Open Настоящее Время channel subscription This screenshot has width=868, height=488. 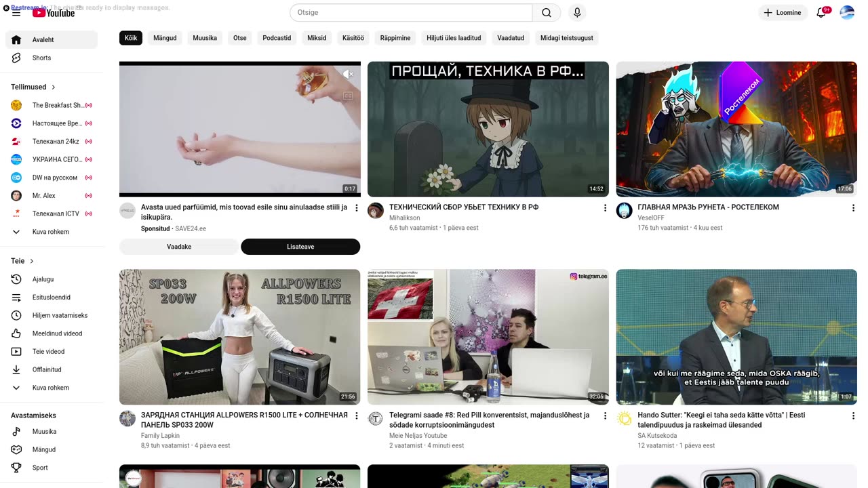point(52,123)
